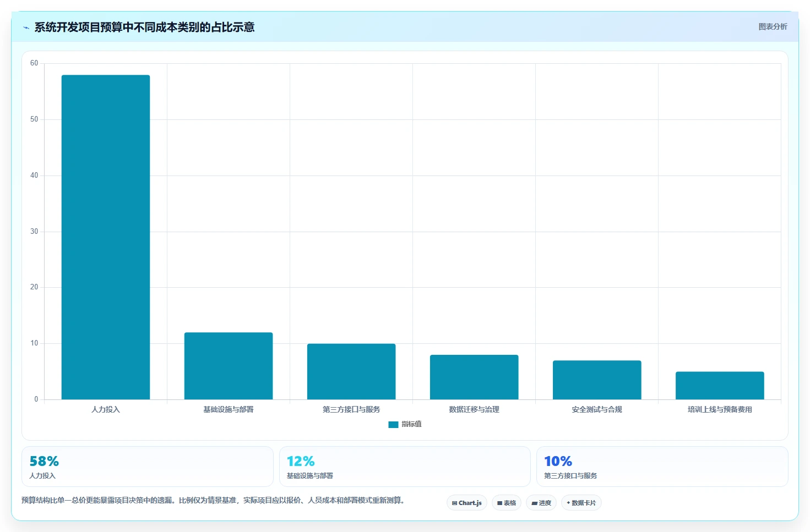Toggle the 指标值 legend color swatch
Viewport: 810px width, 532px height.
[x=393, y=424]
